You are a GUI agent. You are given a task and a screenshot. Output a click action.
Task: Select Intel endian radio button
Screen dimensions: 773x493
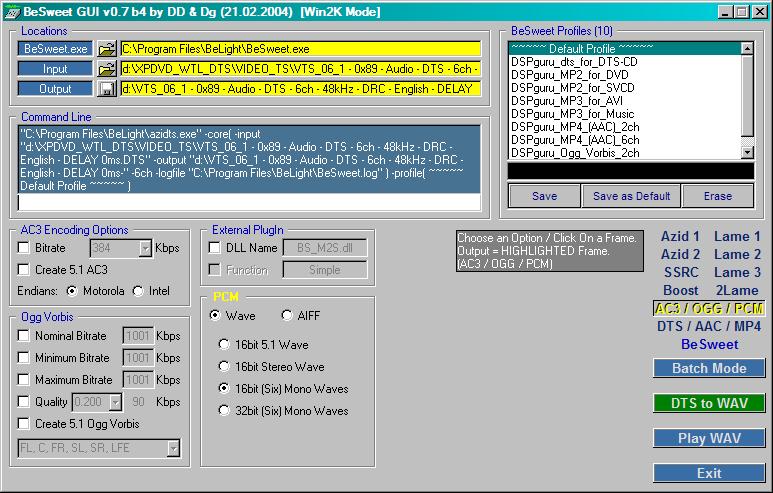point(138,291)
